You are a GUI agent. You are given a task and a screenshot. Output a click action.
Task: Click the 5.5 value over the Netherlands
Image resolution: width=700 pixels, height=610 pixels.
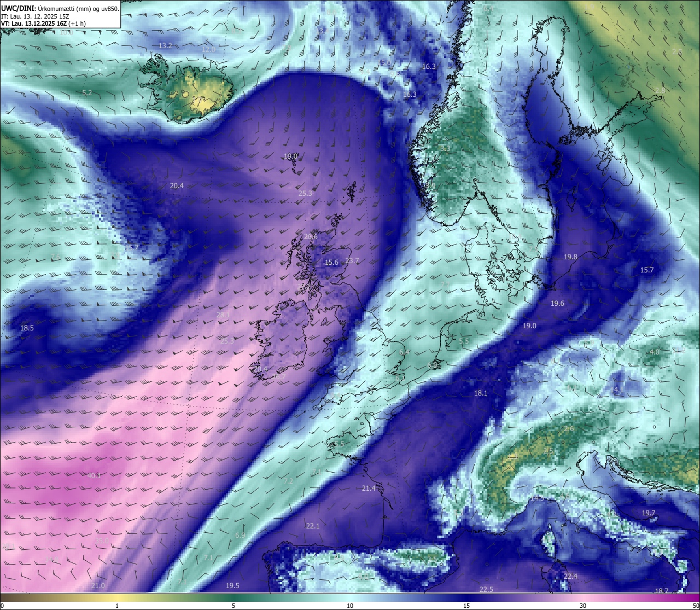coord(464,341)
